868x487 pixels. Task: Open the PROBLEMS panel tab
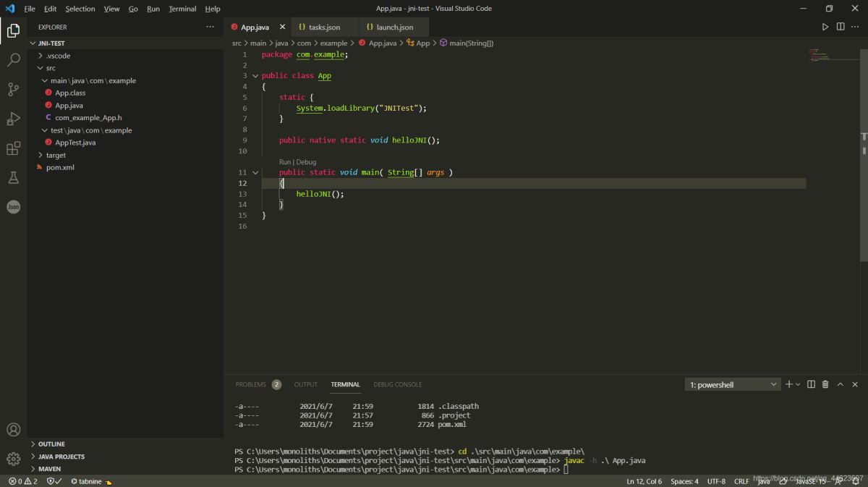tap(250, 384)
